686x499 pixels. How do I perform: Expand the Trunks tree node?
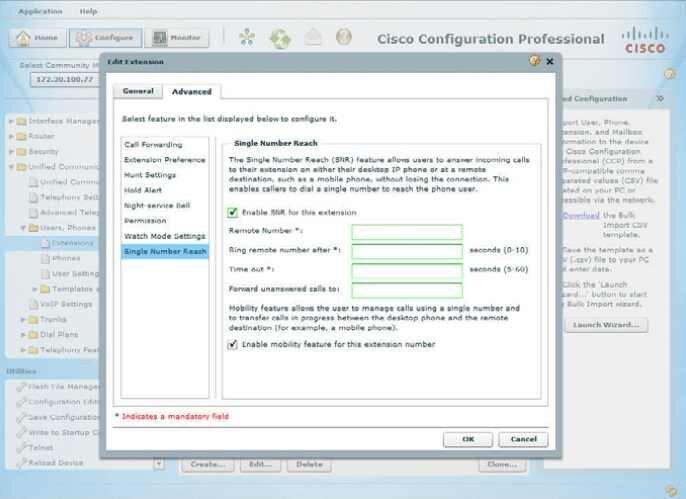pyautogui.click(x=23, y=320)
